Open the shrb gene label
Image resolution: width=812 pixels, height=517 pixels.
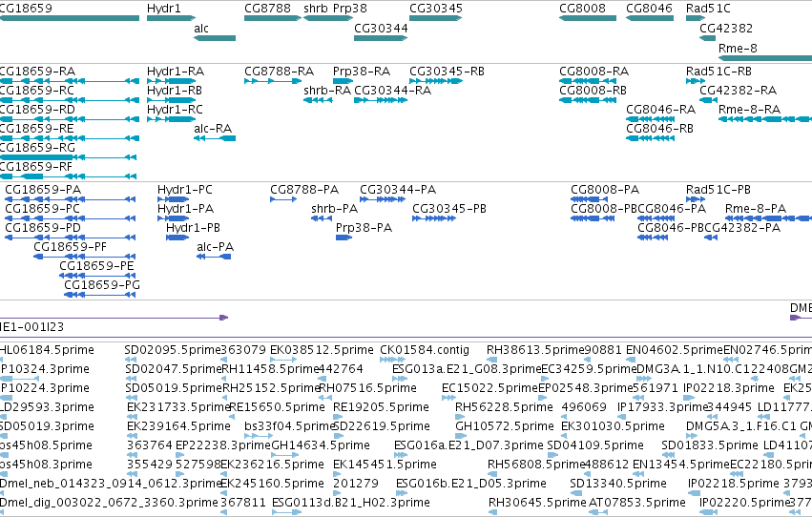click(316, 9)
